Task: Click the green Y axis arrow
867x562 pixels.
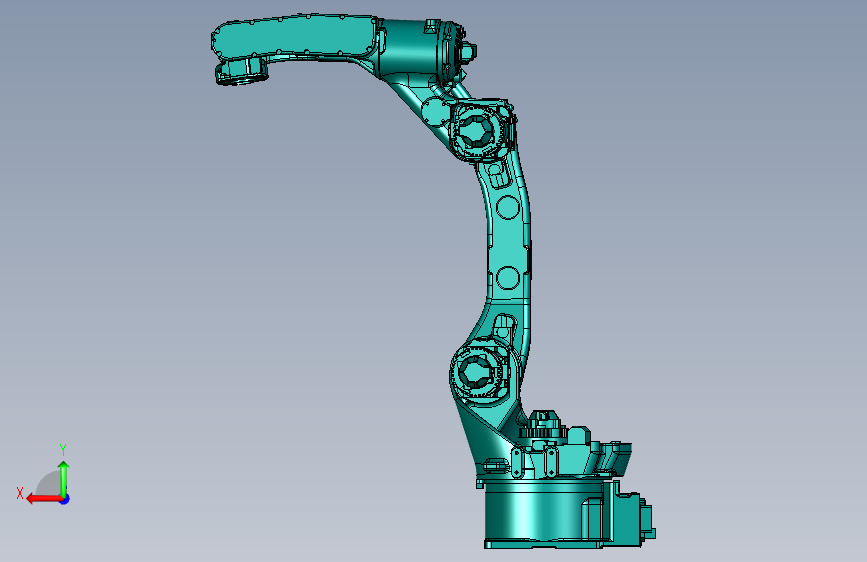Action: click(x=64, y=478)
